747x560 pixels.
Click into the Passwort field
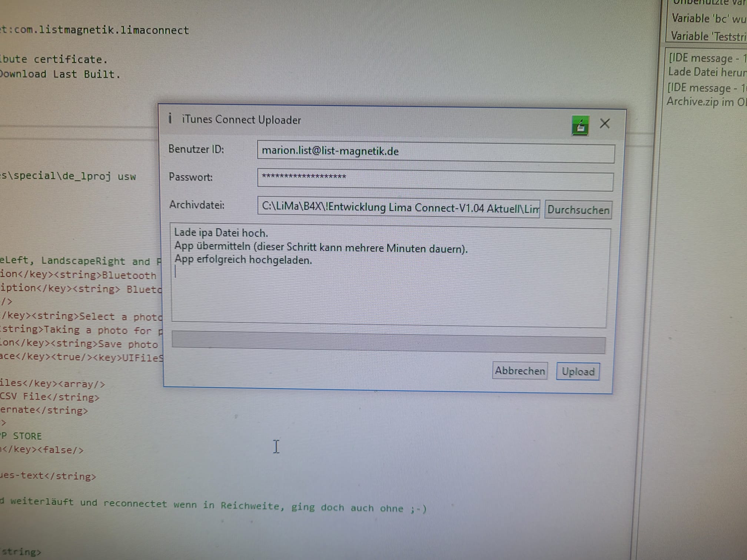point(435,180)
